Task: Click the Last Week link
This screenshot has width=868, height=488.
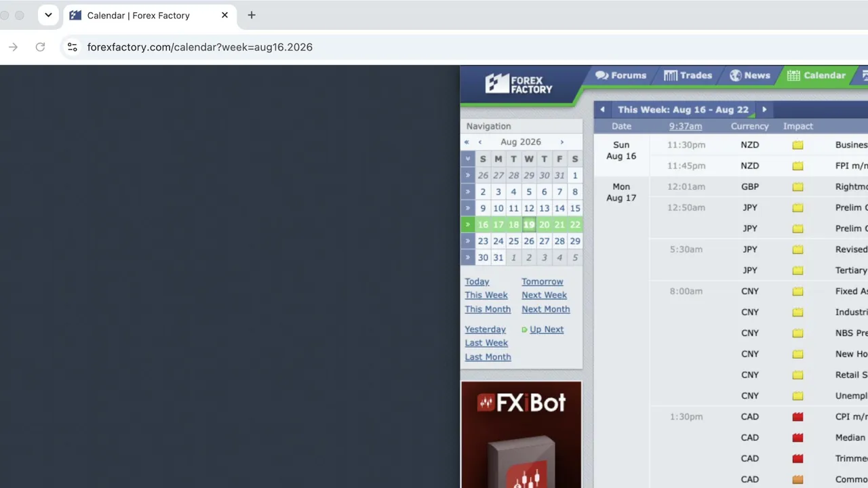Action: point(486,343)
